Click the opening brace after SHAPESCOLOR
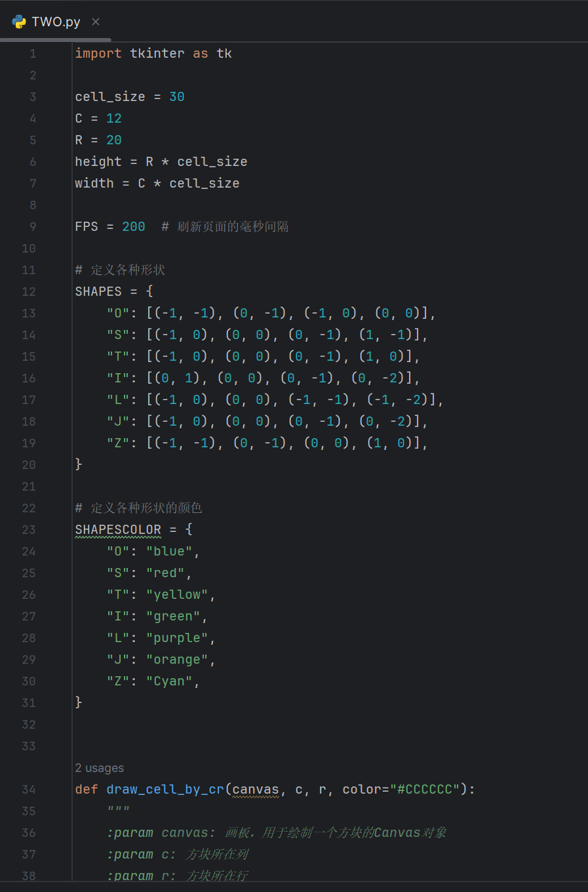 [x=189, y=529]
